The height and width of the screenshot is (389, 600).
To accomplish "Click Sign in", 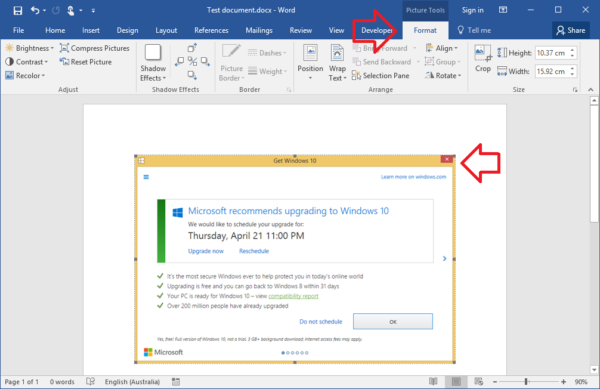I will 473,10.
